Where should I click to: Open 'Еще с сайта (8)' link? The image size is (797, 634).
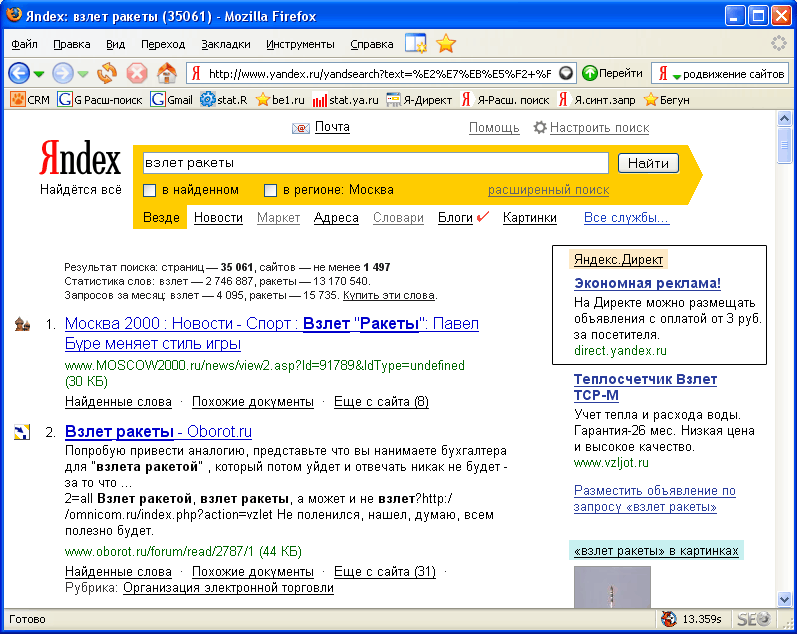coord(381,402)
